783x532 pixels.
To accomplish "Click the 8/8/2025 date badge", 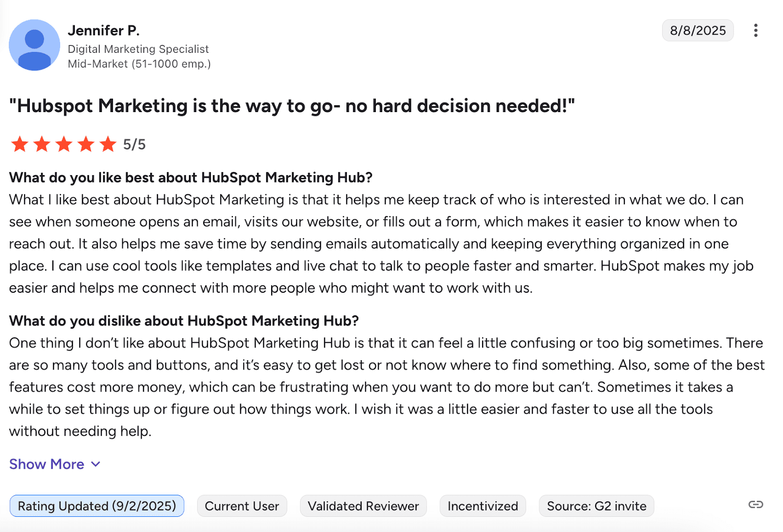I will [697, 30].
